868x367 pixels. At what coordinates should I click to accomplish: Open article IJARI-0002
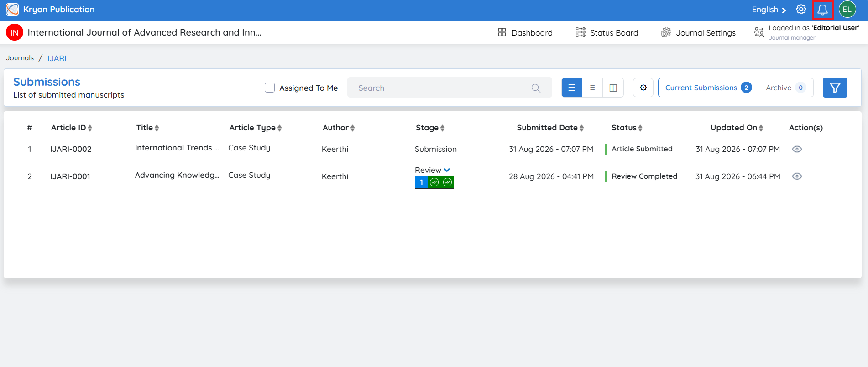click(71, 149)
